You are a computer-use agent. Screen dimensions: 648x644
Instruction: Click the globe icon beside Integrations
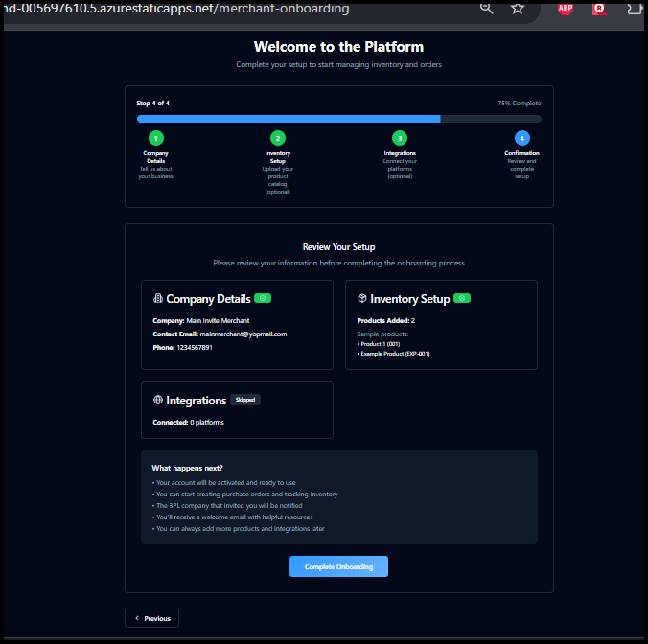click(x=158, y=400)
